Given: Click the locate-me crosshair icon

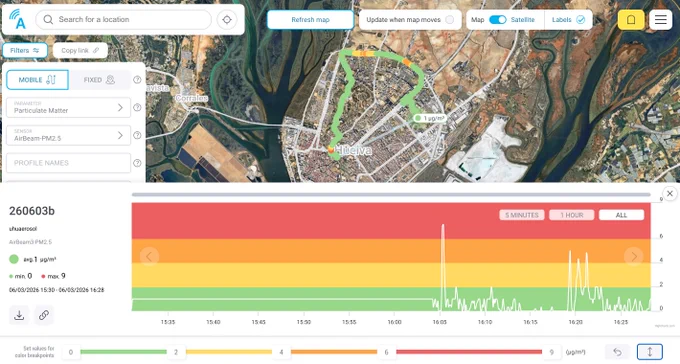Looking at the screenshot, I should [x=227, y=20].
